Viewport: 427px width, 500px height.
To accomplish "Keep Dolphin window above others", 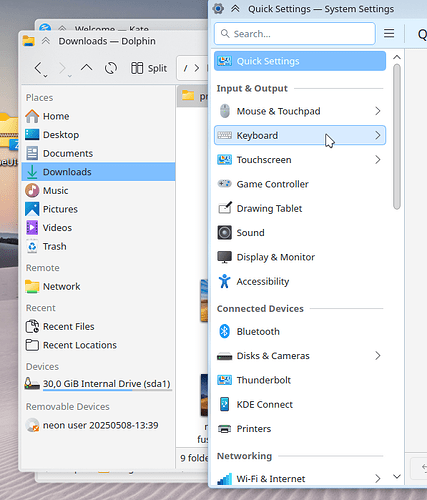I will click(46, 41).
